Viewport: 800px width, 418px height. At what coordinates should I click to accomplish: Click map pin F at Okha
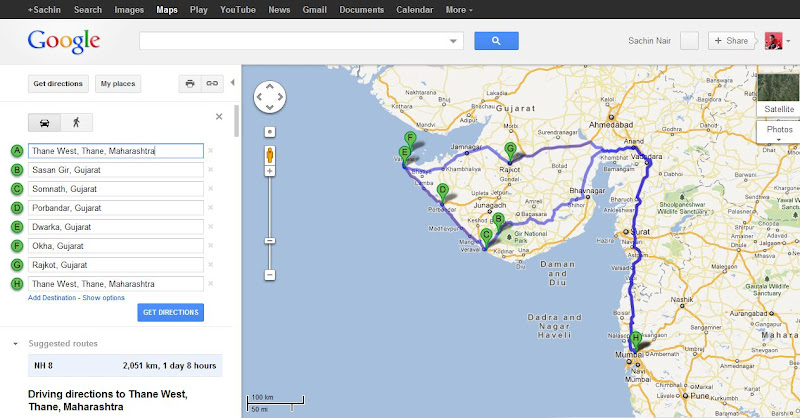coord(410,140)
